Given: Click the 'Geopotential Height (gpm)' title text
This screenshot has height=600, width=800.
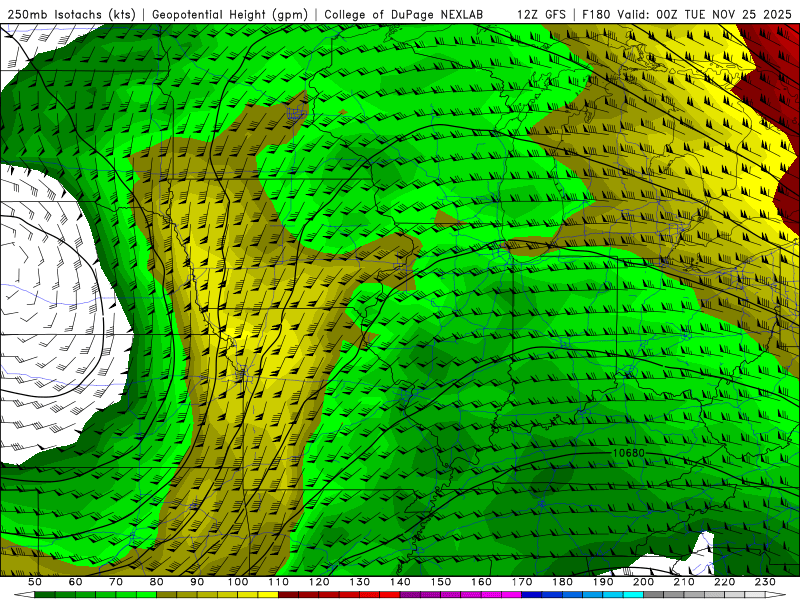Looking at the screenshot, I should tap(230, 15).
